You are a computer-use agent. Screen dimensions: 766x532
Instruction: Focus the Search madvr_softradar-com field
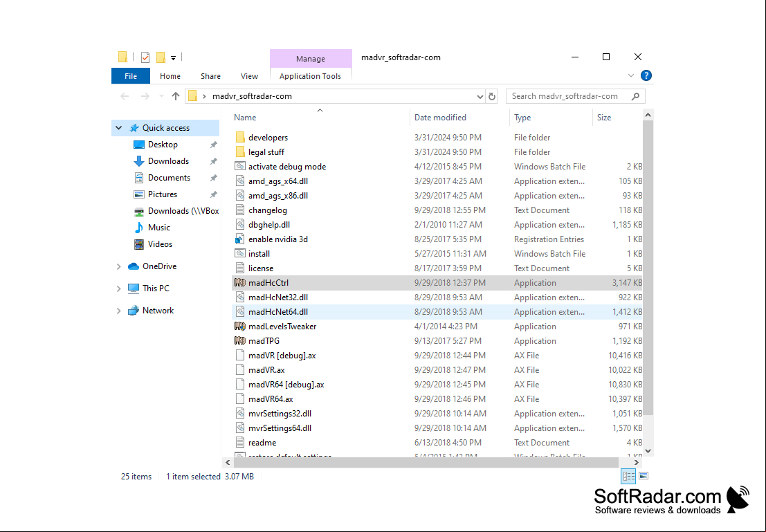(576, 96)
